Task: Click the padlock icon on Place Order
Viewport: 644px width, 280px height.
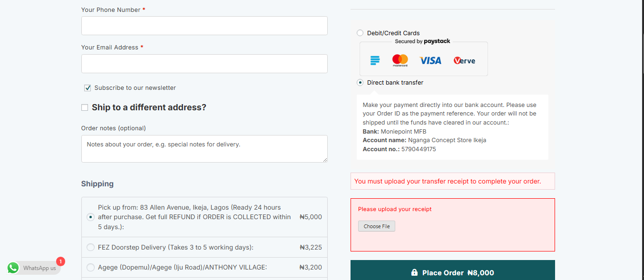Action: click(x=414, y=273)
